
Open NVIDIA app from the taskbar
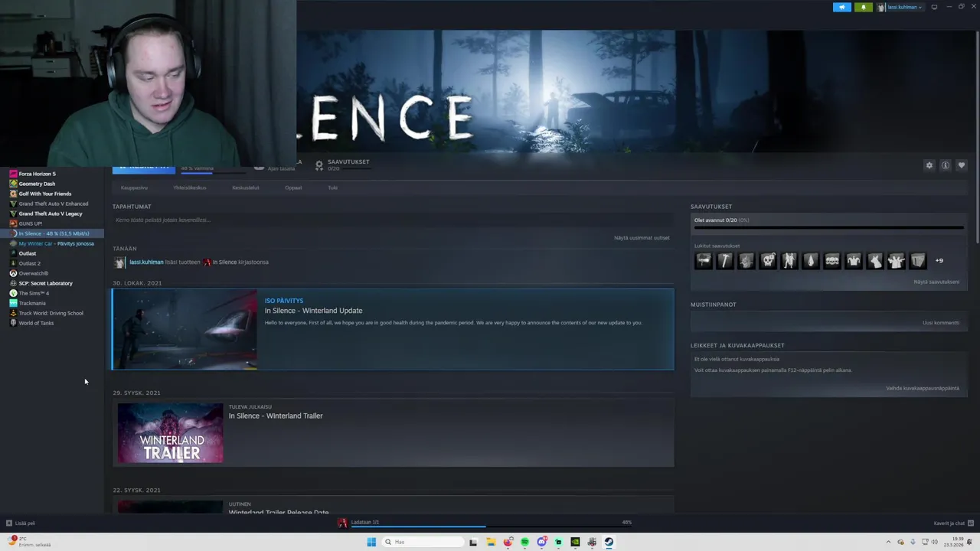point(575,542)
